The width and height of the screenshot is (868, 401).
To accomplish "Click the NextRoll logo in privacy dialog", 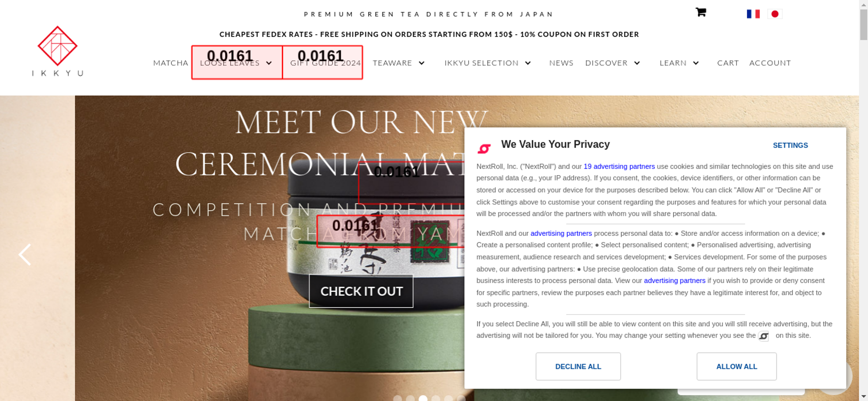I will [484, 149].
